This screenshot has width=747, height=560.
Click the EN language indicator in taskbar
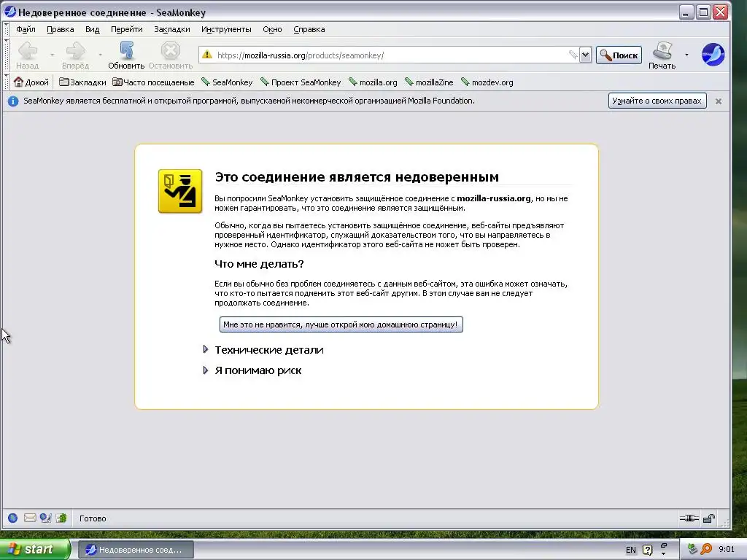point(631,550)
